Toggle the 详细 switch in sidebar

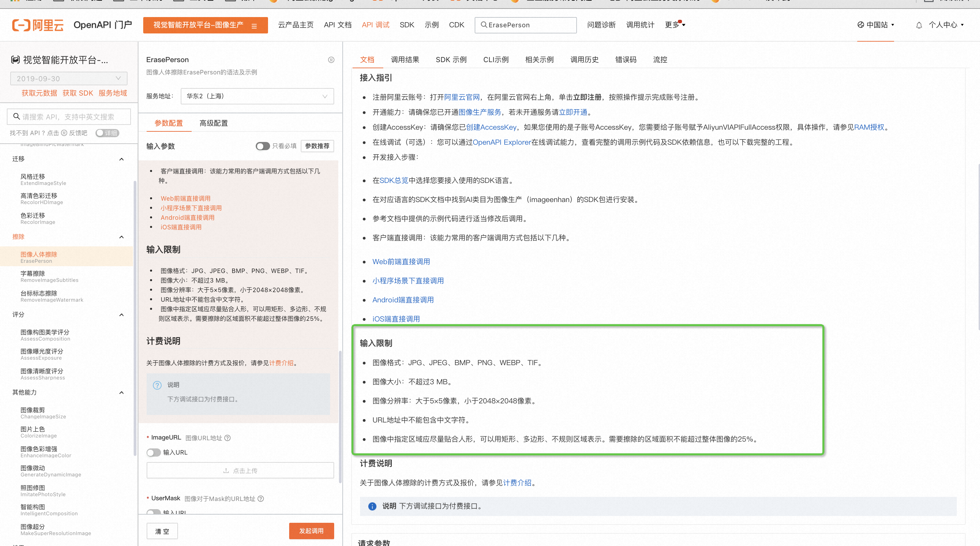tap(107, 133)
